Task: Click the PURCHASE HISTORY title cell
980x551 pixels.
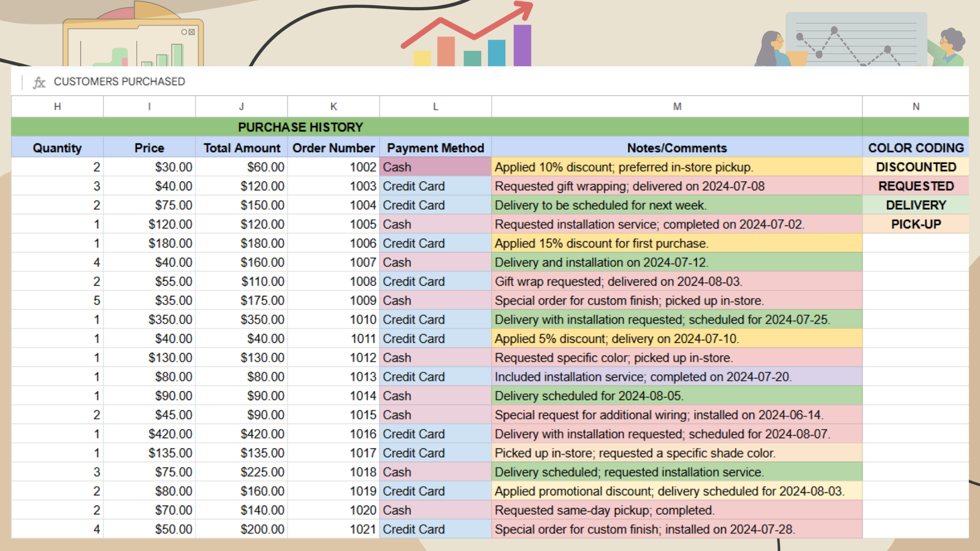Action: pos(300,127)
